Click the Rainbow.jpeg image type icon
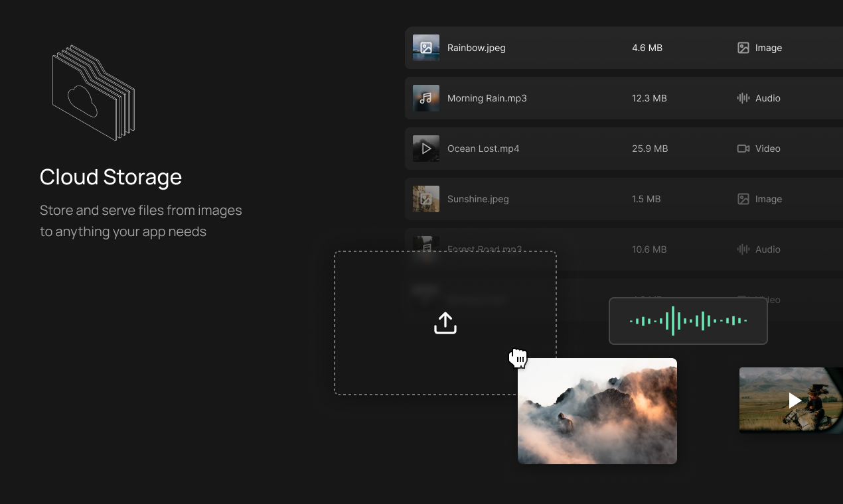843x504 pixels. tap(743, 48)
